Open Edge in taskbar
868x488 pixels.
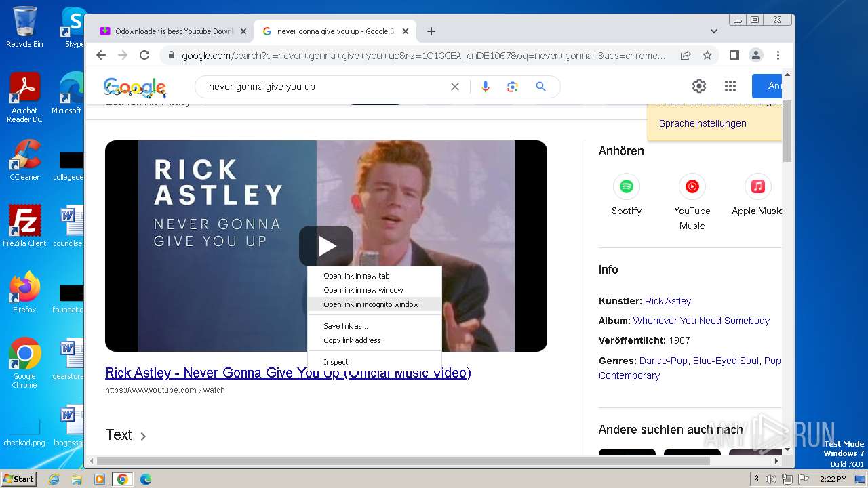tap(145, 479)
